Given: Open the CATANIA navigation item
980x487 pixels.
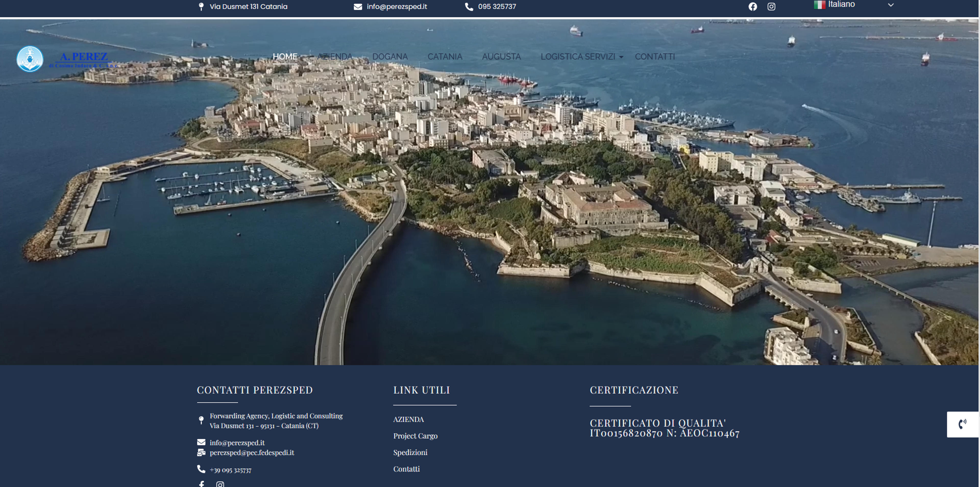Looking at the screenshot, I should coord(445,57).
